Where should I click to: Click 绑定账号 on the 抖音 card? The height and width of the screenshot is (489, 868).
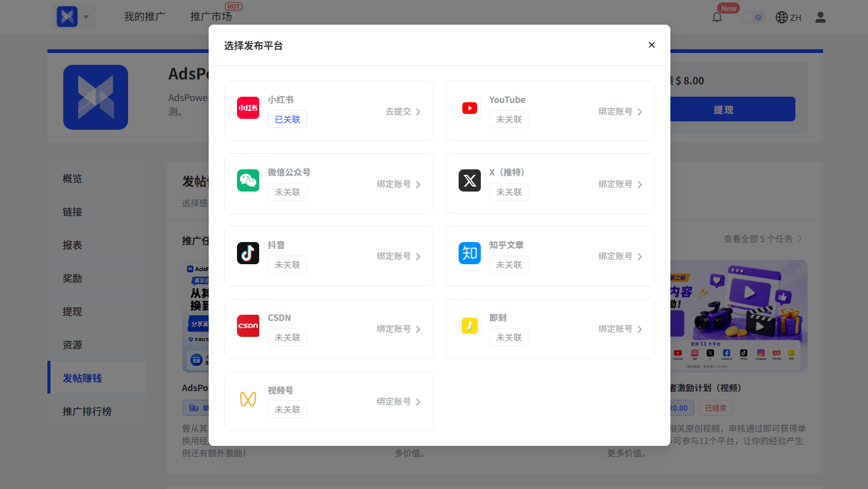click(x=394, y=256)
